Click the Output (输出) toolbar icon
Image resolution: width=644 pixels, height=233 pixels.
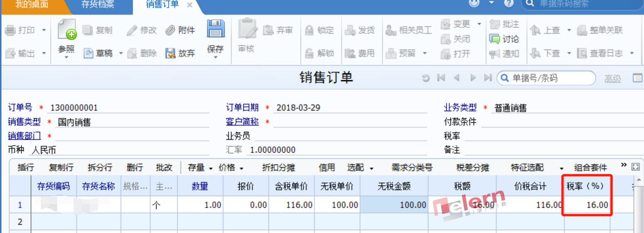coord(10,53)
